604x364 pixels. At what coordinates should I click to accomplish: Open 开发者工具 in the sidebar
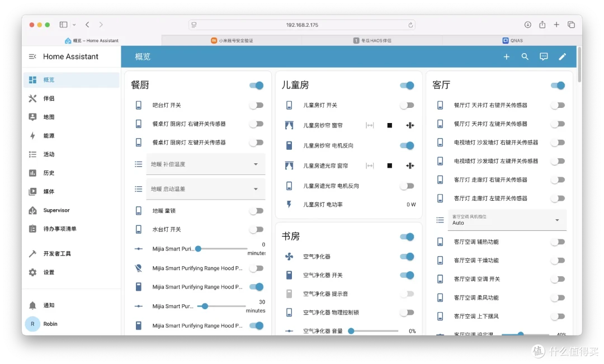tap(71, 253)
